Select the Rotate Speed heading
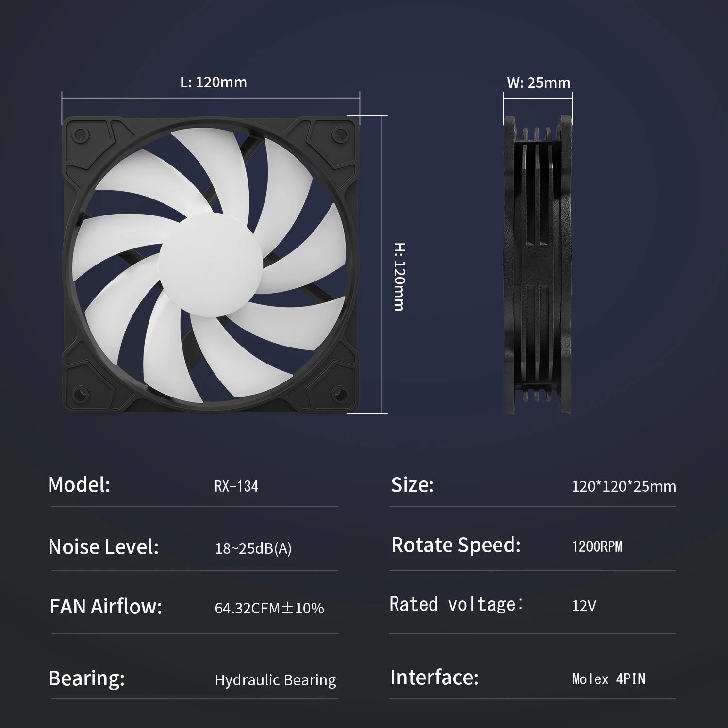 tap(456, 545)
